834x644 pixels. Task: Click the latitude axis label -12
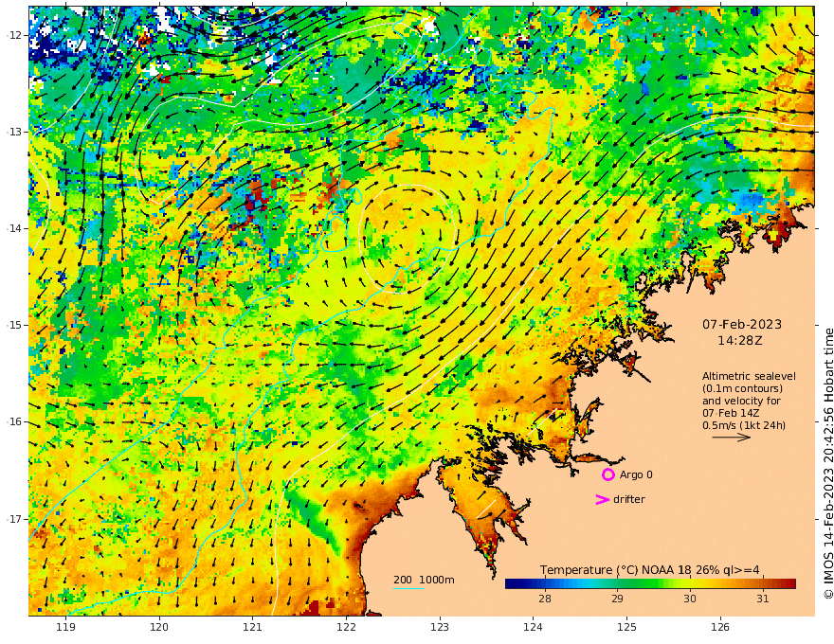[x=14, y=35]
